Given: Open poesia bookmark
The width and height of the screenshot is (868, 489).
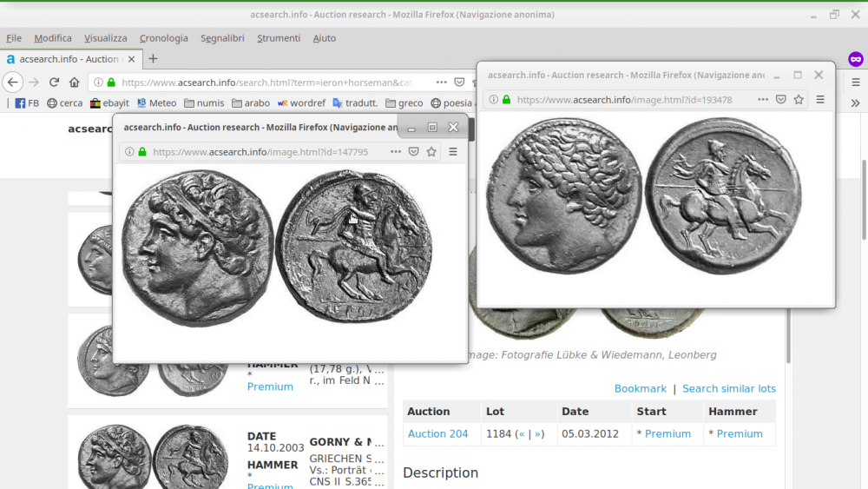Looking at the screenshot, I should (x=451, y=103).
